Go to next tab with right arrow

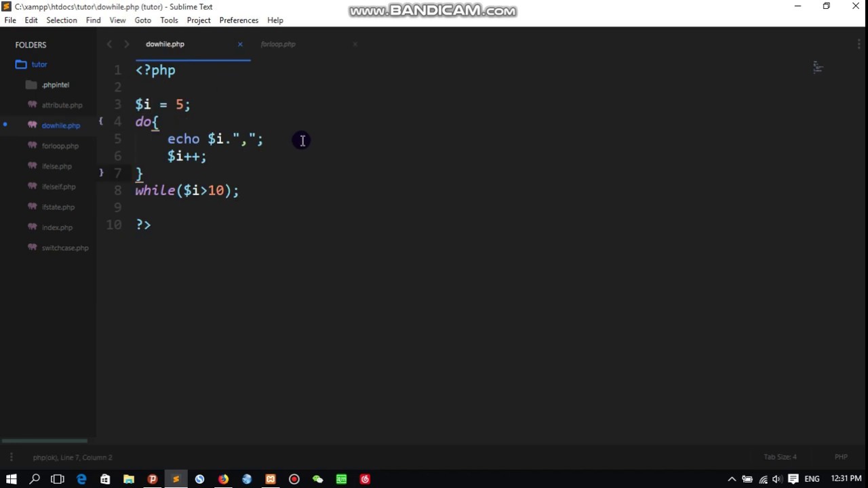pos(126,44)
